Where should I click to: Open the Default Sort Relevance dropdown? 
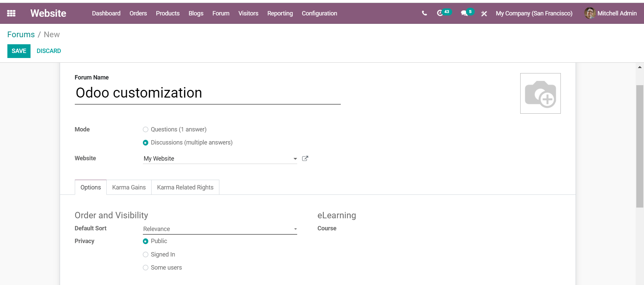[x=220, y=229]
